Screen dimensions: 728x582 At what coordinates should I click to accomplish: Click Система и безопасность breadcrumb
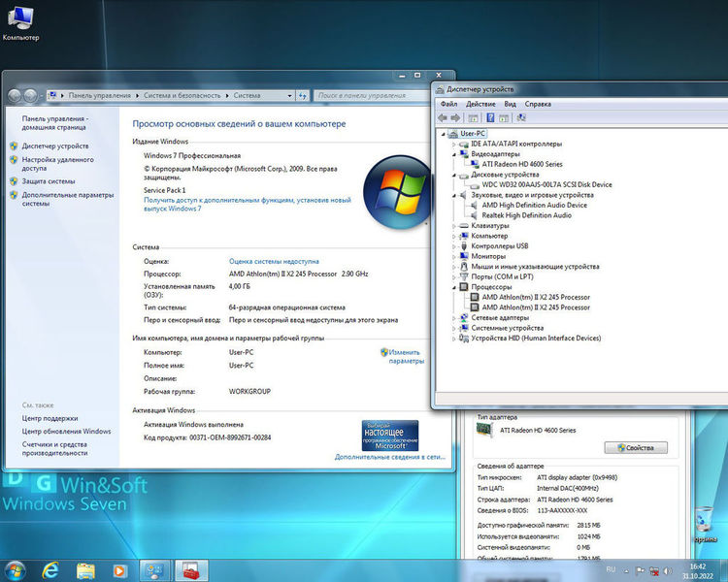point(182,95)
